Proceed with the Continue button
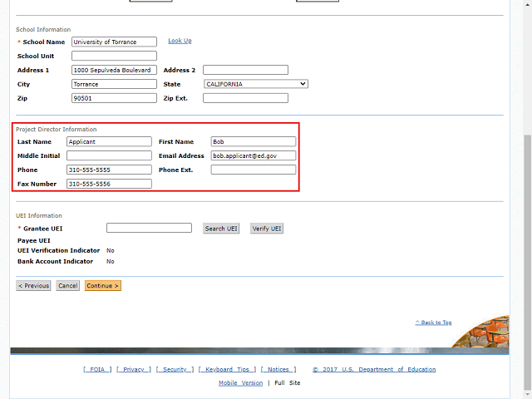Screen dimensions: 532x399 click(x=103, y=285)
